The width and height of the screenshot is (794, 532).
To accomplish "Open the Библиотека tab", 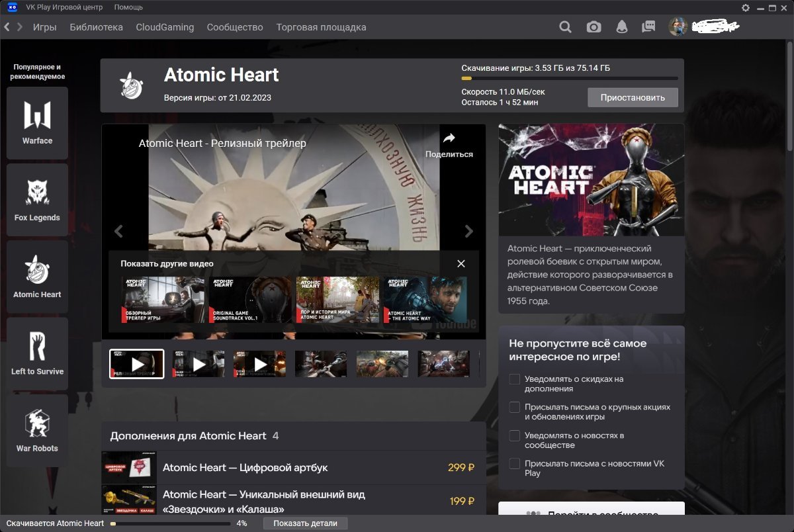I will point(96,27).
